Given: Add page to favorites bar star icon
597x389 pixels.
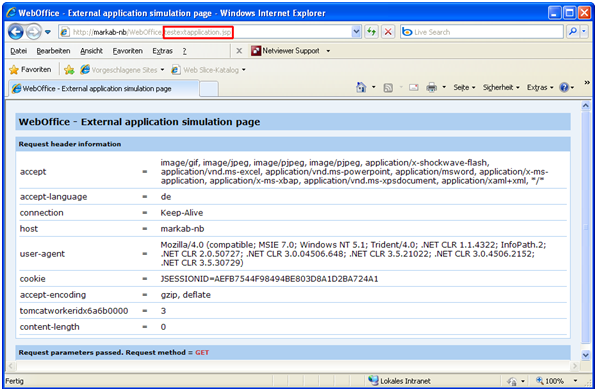Looking at the screenshot, I should (x=69, y=70).
